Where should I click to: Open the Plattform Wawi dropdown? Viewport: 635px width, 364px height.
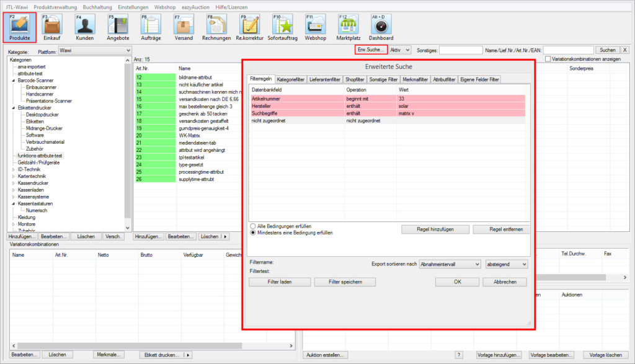95,50
